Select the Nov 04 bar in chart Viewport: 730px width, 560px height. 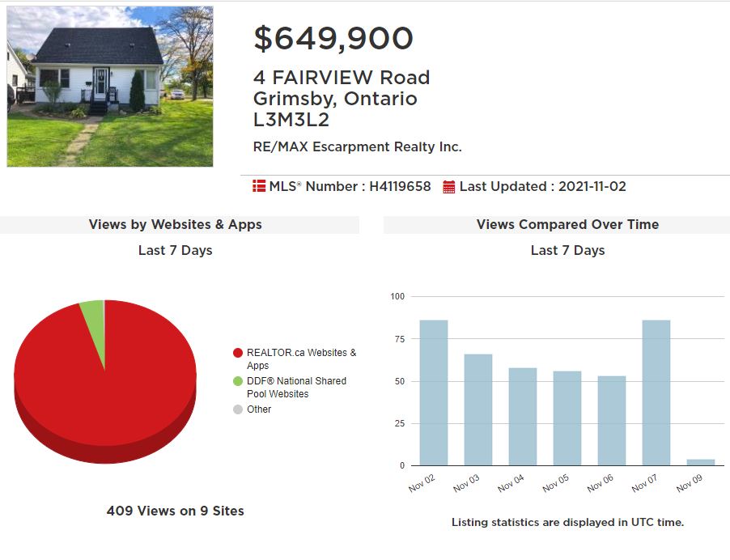[x=523, y=417]
